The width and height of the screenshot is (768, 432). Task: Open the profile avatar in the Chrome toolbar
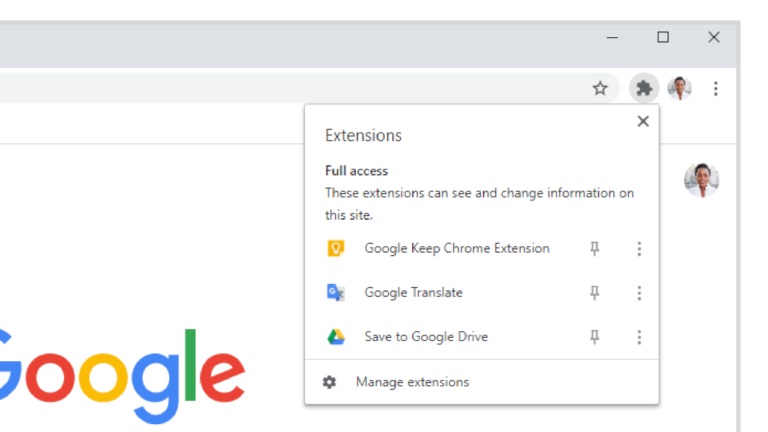coord(679,88)
